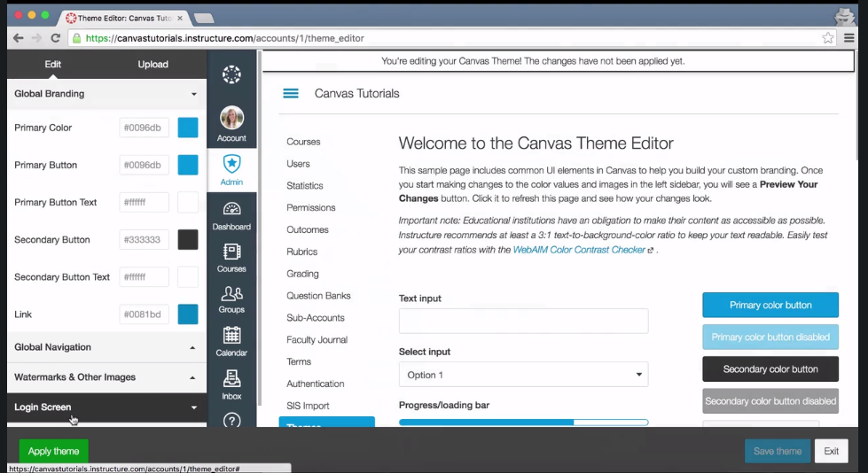The width and height of the screenshot is (868, 473).
Task: Open Grading in the account menu
Action: point(302,274)
